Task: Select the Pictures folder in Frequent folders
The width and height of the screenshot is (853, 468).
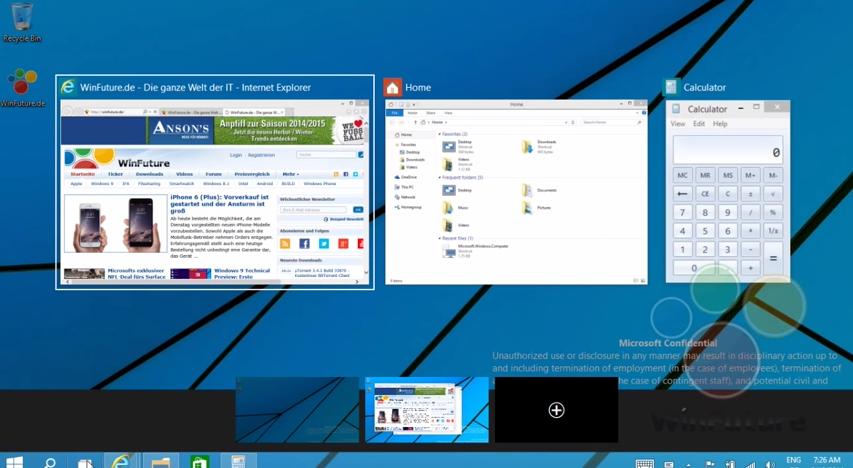Action: click(537, 208)
